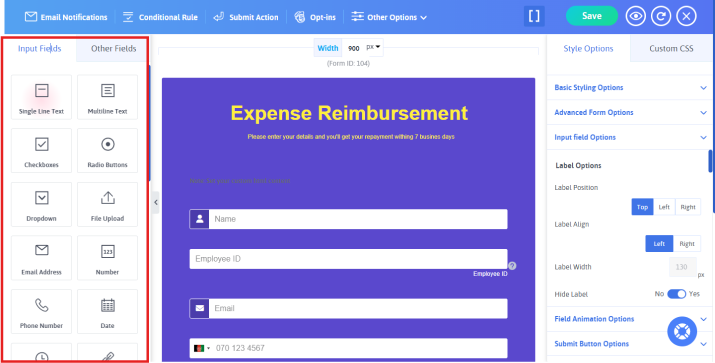Switch to the Input Fields tab
Viewport: 715px width, 363px height.
click(x=40, y=48)
